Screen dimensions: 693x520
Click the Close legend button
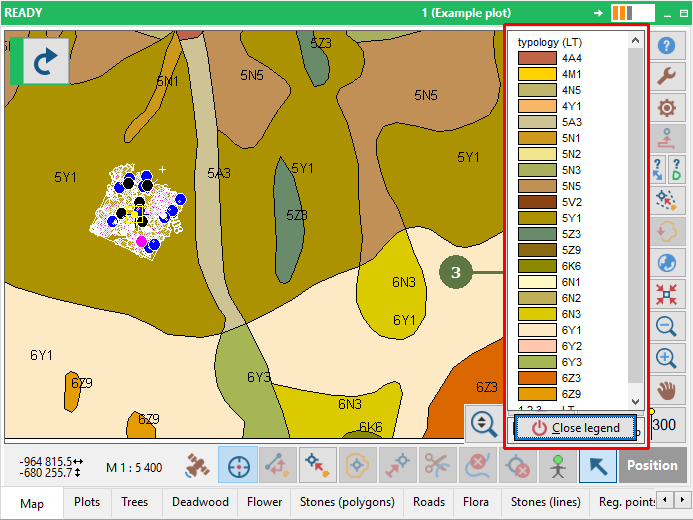coord(575,428)
